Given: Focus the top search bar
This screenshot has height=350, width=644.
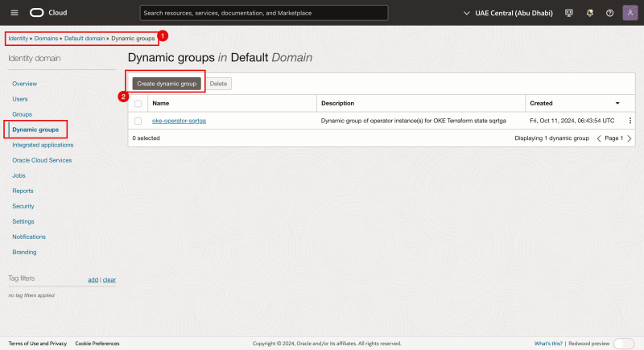Looking at the screenshot, I should [x=263, y=13].
